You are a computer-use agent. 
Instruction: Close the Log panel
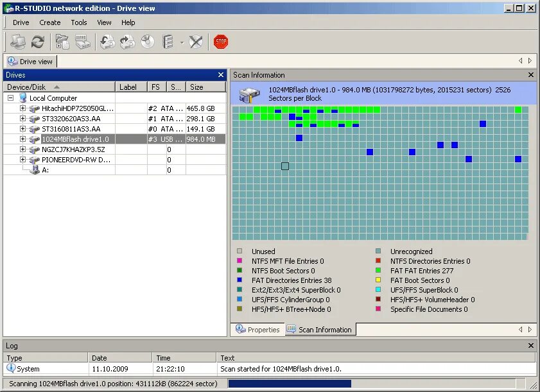(531, 346)
